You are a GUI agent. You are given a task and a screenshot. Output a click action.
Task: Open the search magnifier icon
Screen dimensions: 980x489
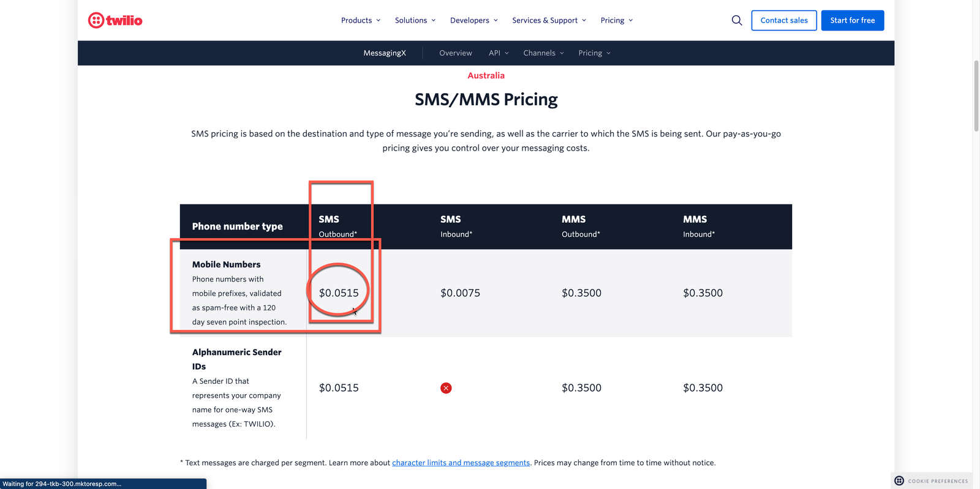pos(737,20)
